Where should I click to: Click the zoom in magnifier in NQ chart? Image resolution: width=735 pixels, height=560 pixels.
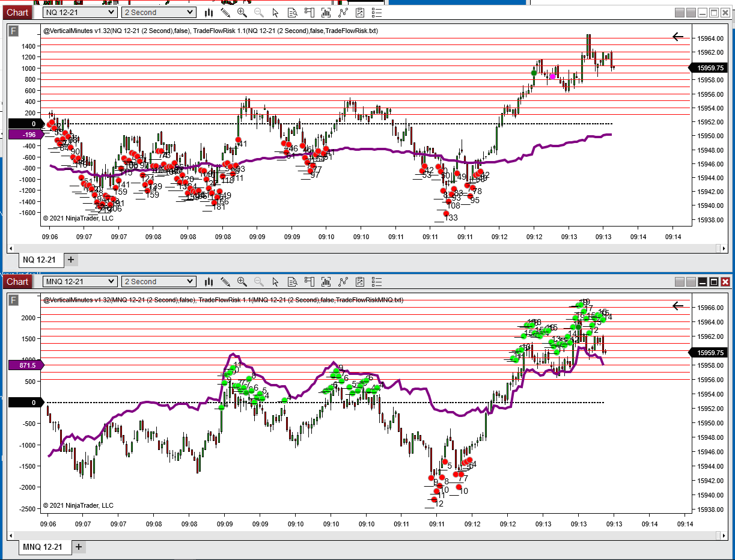point(242,12)
